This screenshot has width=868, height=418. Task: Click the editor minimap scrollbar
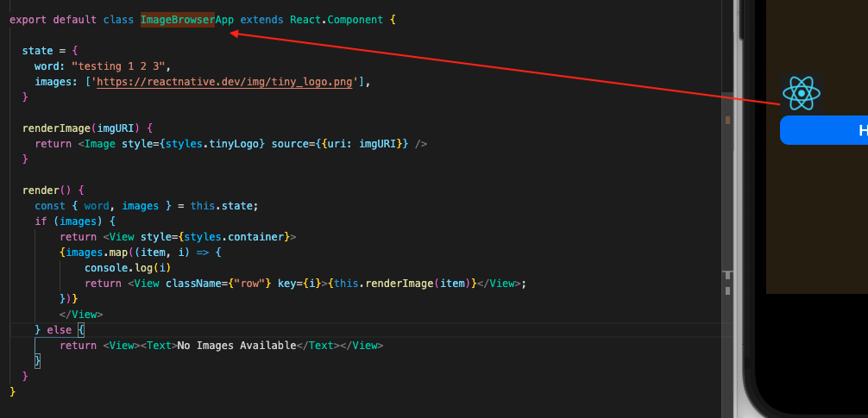(727, 209)
